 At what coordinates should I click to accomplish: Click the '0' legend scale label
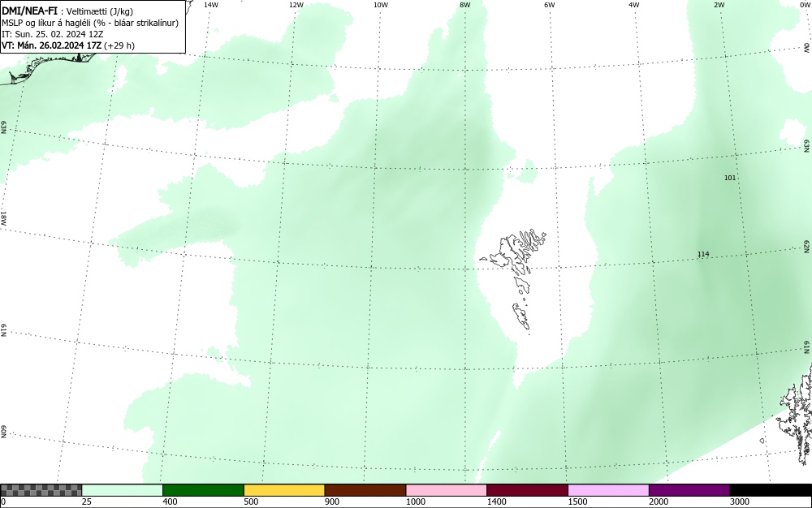(3, 502)
